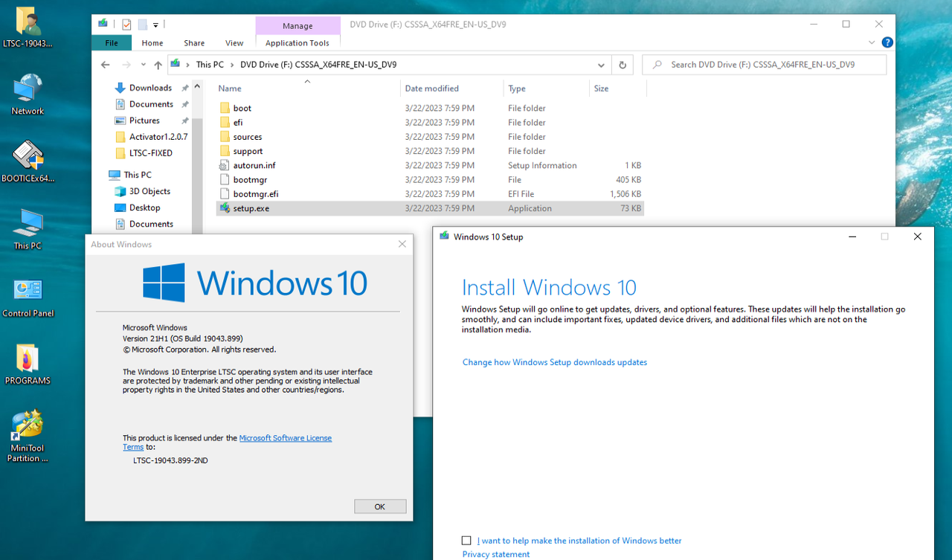Launch BOOTICEx64 from the desktop
Screen dimensions: 952x560
[28, 161]
